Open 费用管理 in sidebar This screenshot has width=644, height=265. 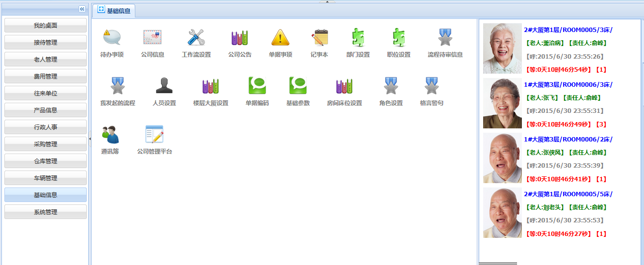tap(46, 76)
